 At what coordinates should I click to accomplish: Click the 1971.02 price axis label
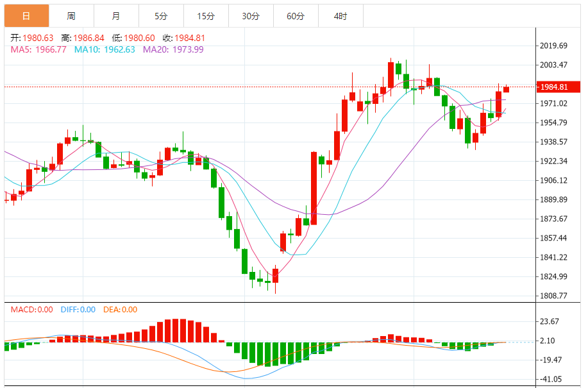click(553, 103)
